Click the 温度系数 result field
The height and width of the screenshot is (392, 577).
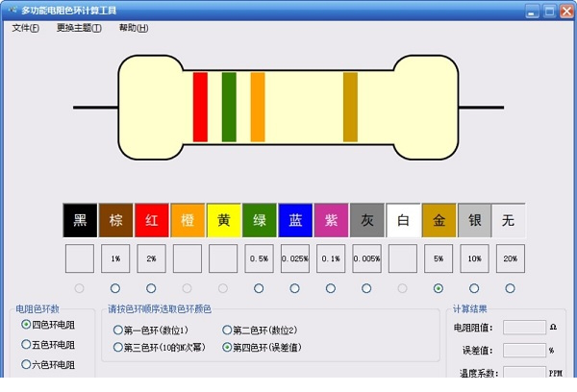point(524,372)
